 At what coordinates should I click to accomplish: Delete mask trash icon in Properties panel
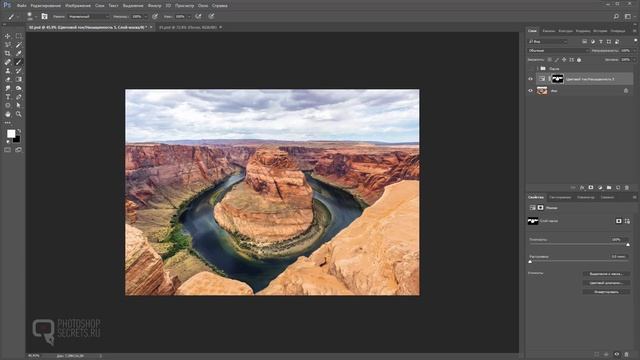click(x=627, y=354)
